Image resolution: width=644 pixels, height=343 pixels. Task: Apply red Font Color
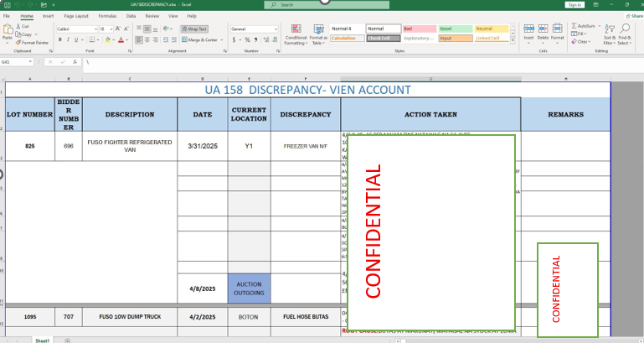pos(121,40)
